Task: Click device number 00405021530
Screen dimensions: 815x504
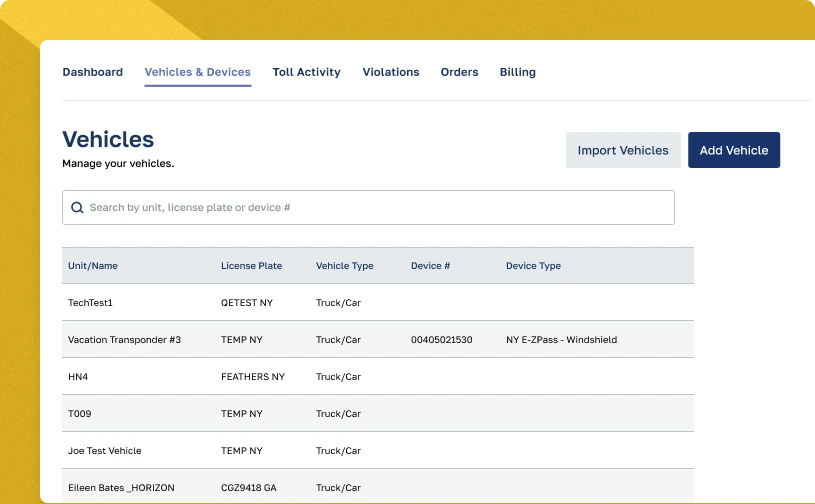Action: coord(441,340)
